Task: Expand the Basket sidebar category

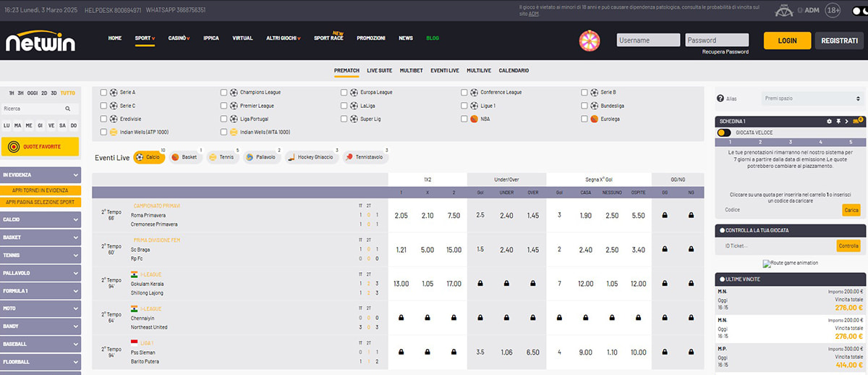Action: (x=41, y=237)
